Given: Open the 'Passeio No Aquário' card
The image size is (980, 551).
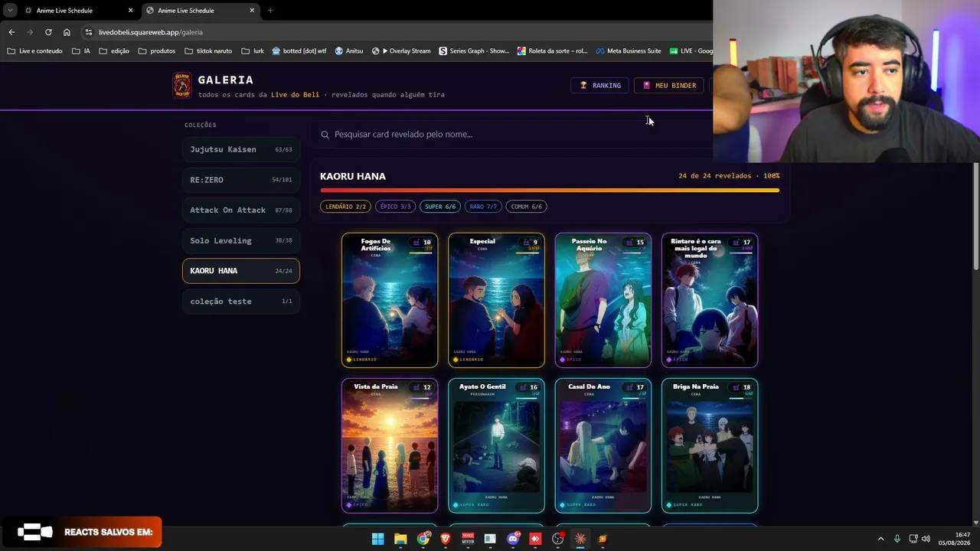Looking at the screenshot, I should [603, 300].
